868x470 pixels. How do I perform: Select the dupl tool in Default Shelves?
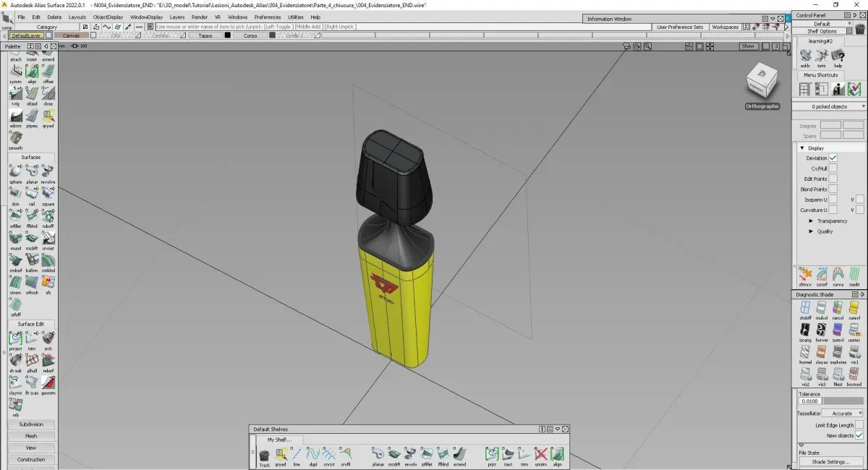pos(312,456)
